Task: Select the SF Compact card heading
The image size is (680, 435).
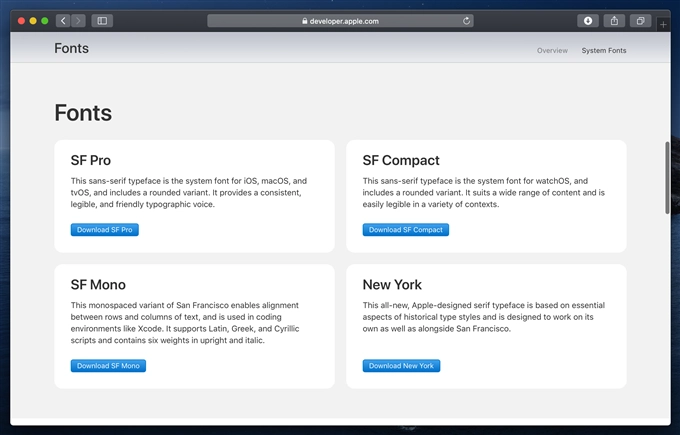Action: (401, 160)
